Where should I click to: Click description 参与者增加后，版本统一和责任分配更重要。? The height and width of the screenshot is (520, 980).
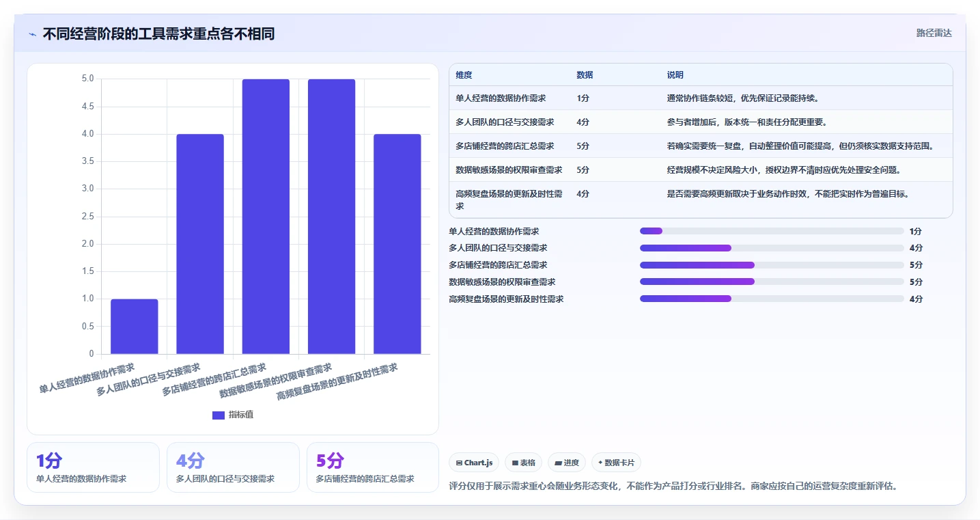pos(747,122)
